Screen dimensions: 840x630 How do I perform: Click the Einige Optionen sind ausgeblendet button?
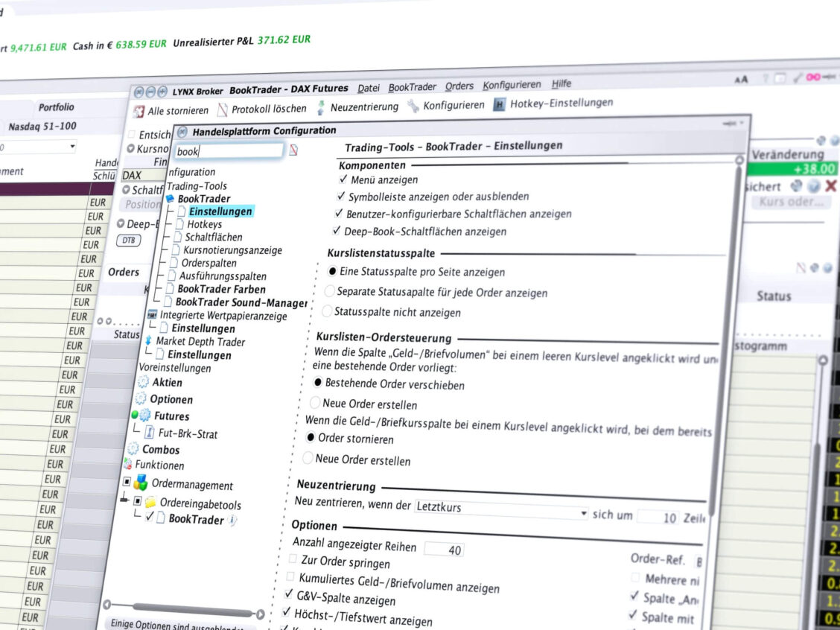[x=179, y=623]
